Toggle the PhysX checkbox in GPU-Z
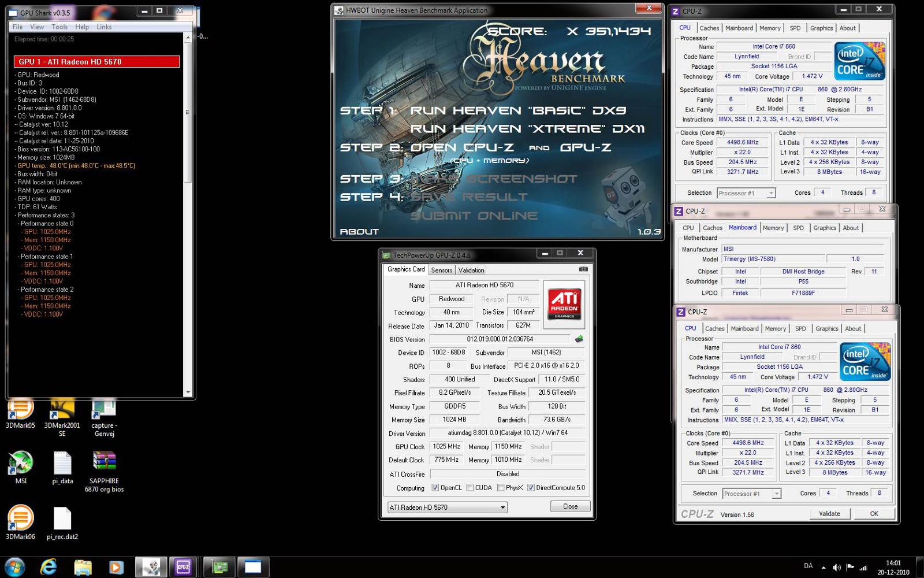Viewport: 924px width, 578px height. 501,488
